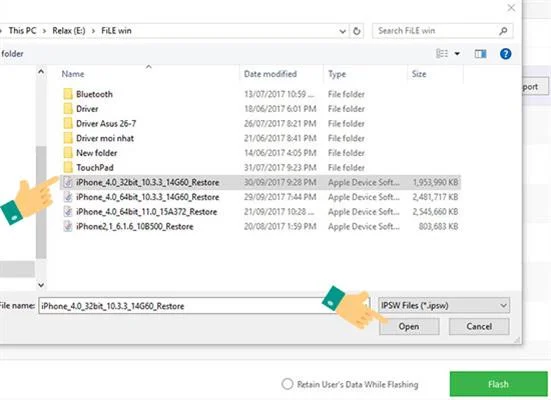Open the blue help question mark icon

[505, 54]
